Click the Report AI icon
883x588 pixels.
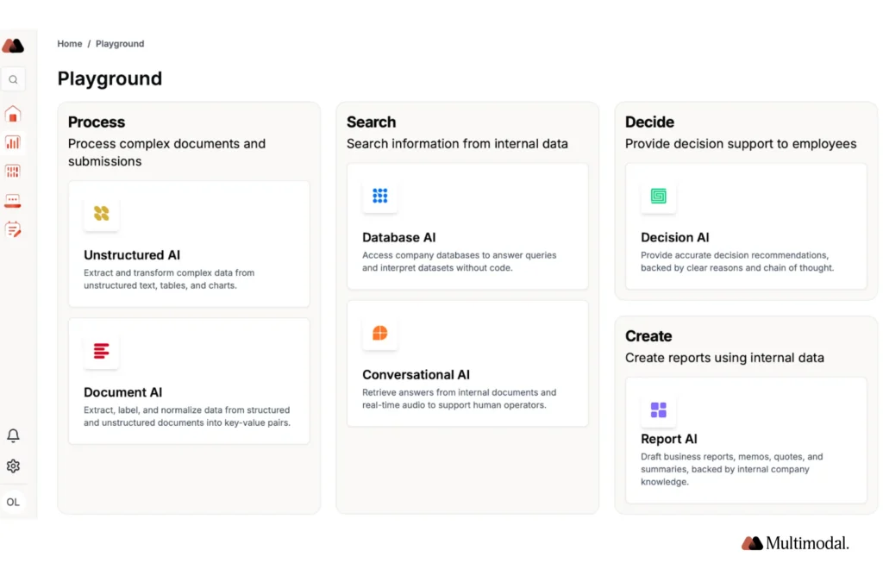pos(658,410)
